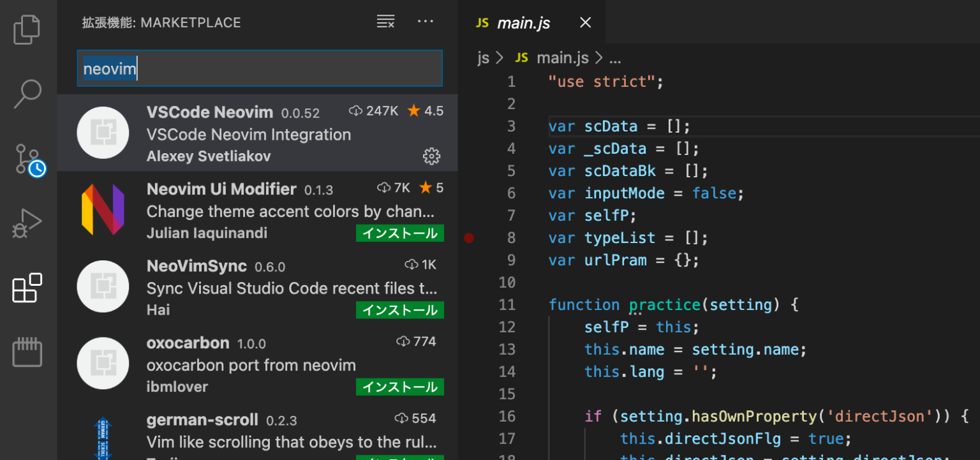Open the Explorer view in the activity bar

[27, 29]
